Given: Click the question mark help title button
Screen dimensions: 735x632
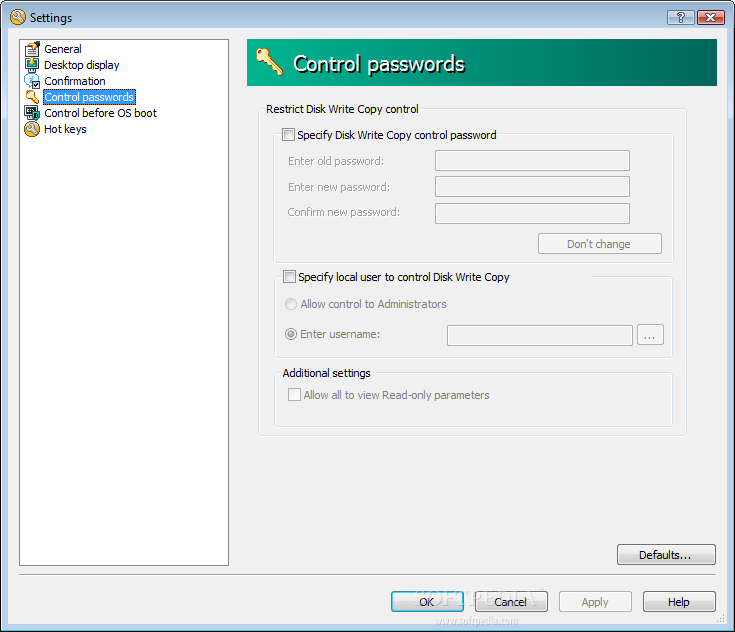Looking at the screenshot, I should [x=681, y=17].
